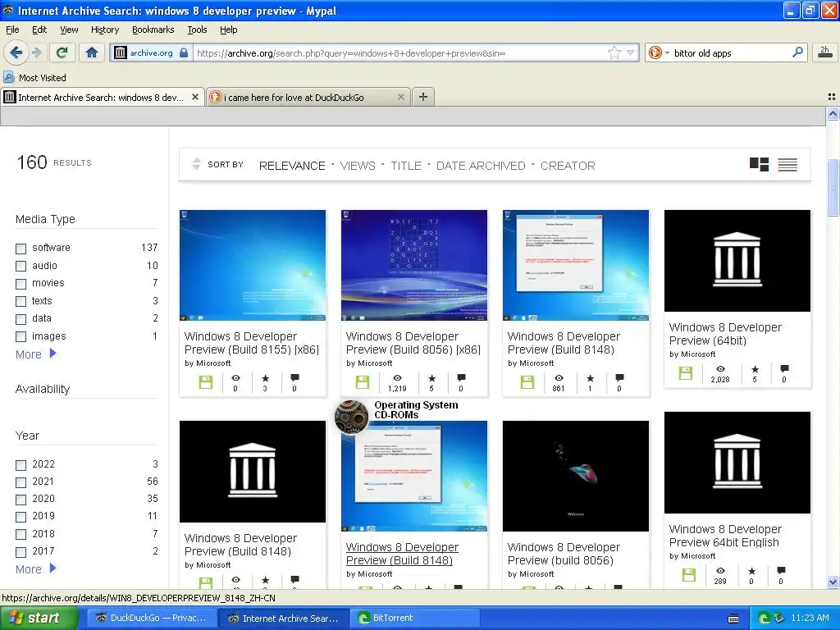Click BitTorrent tray icon in system tray
The width and height of the screenshot is (840, 630).
(x=764, y=619)
